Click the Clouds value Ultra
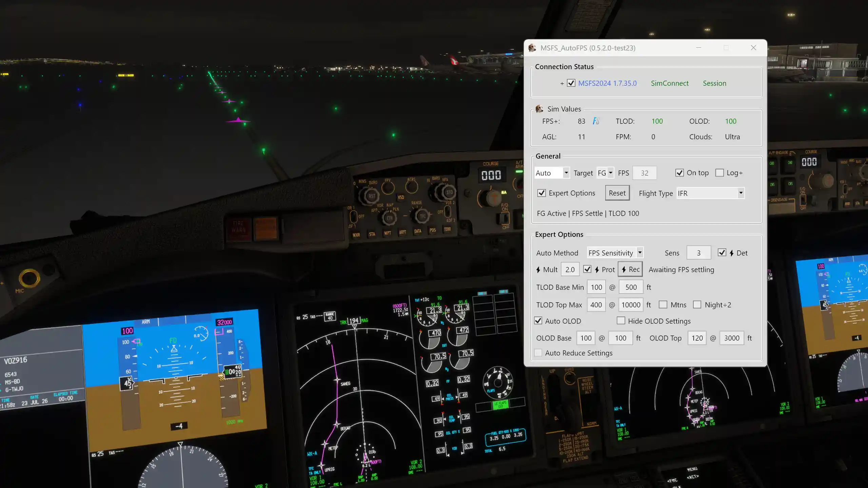The image size is (868, 488). click(x=732, y=137)
